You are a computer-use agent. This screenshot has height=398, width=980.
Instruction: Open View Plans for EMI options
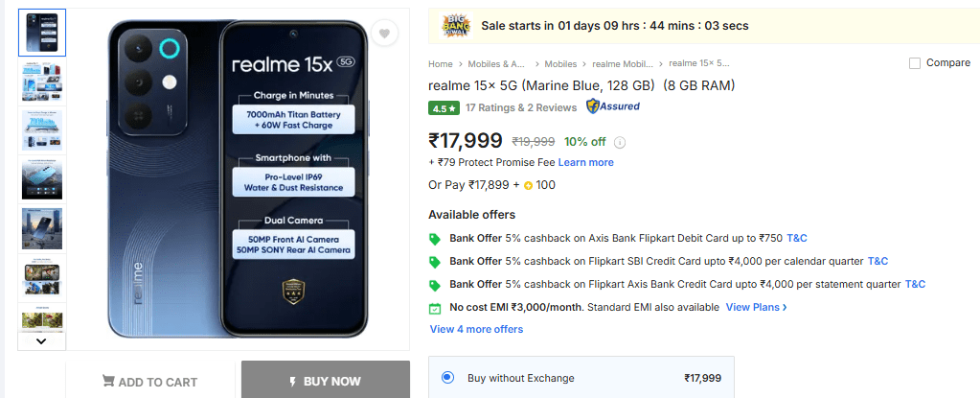pyautogui.click(x=756, y=307)
